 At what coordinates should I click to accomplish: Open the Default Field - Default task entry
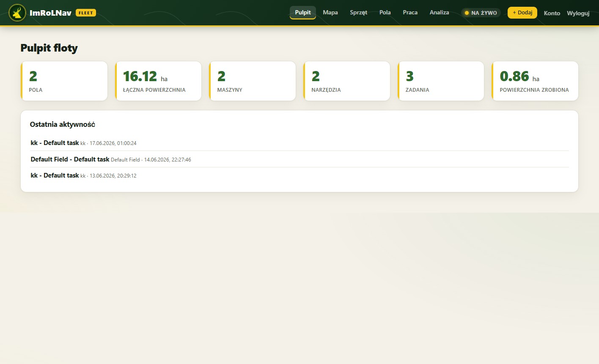click(299, 159)
